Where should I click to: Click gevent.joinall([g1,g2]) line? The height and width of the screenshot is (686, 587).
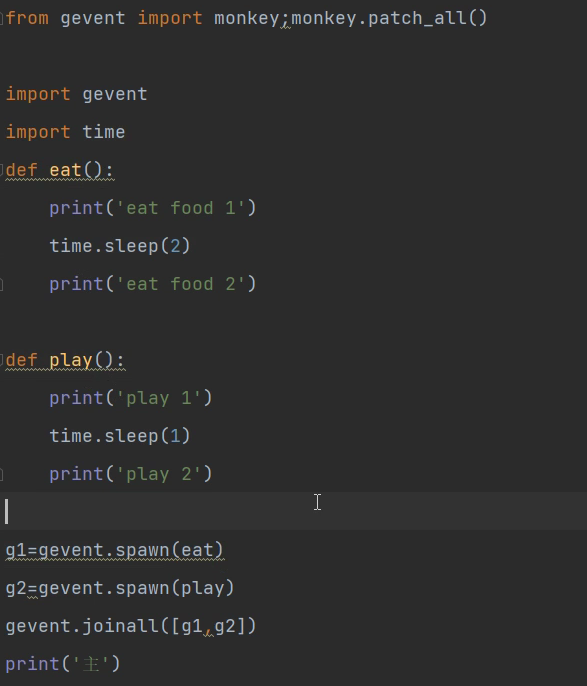tap(131, 626)
